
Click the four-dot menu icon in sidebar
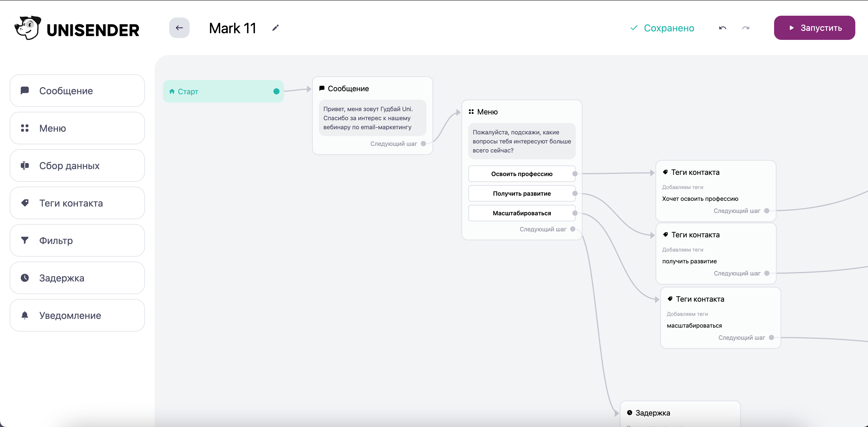tap(24, 128)
